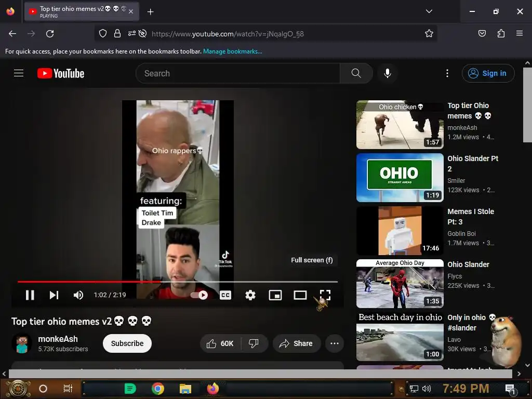
Task: Open the steampunk start menu button
Action: [x=18, y=389]
